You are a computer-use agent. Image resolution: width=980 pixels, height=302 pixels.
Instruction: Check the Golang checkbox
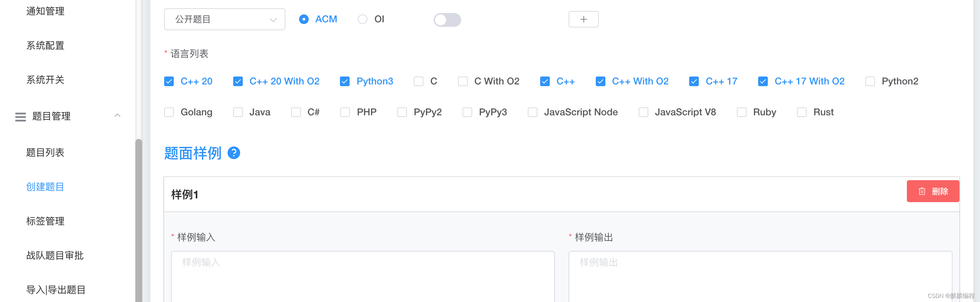(169, 112)
